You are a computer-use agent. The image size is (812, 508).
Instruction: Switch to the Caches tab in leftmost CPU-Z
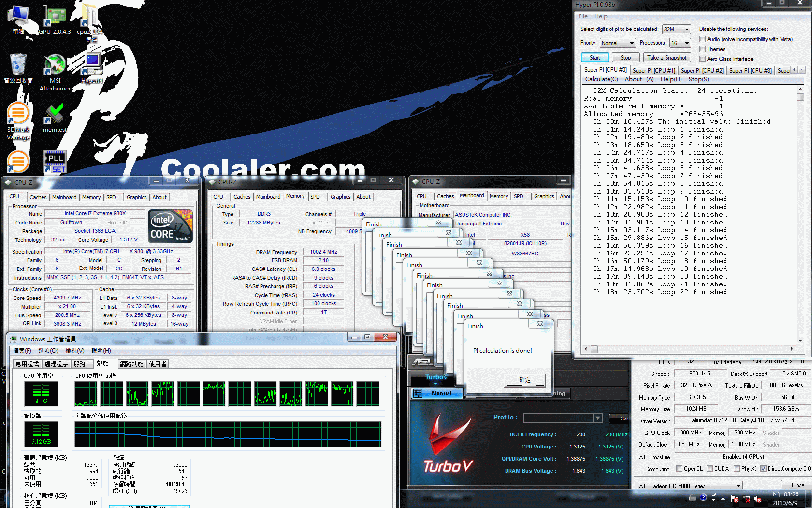pos(38,197)
